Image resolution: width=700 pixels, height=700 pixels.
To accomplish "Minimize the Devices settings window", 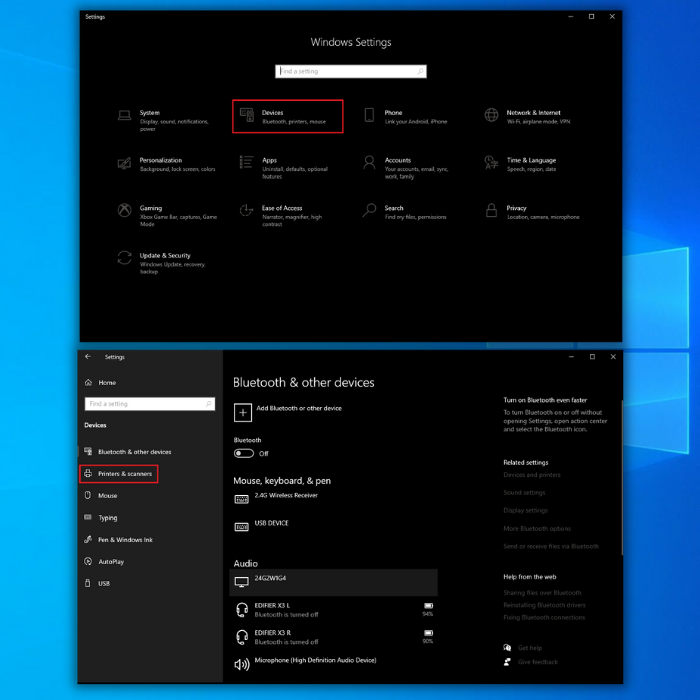I will coord(571,357).
